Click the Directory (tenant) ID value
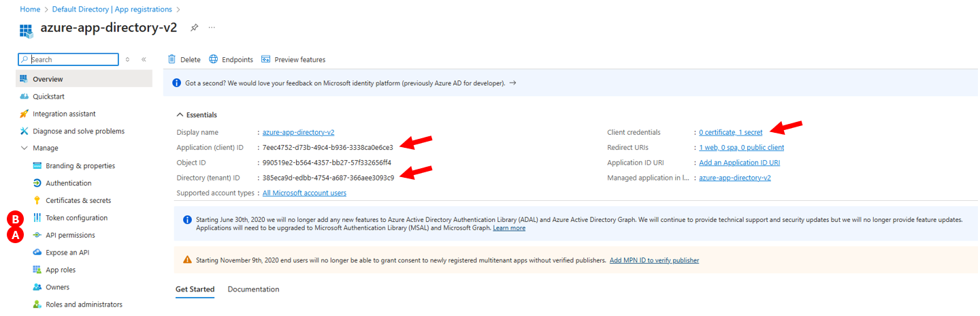 coord(328,178)
